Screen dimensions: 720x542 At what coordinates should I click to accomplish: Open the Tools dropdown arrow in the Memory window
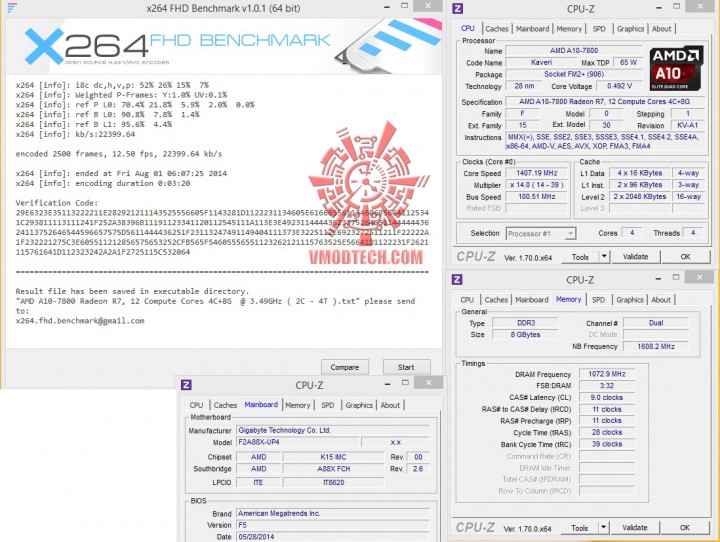coord(604,527)
